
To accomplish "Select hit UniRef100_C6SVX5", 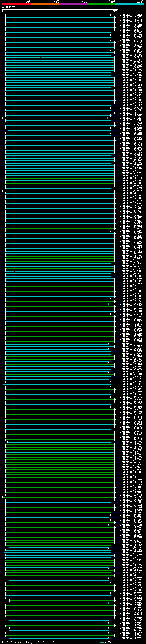I will (131, 65).
